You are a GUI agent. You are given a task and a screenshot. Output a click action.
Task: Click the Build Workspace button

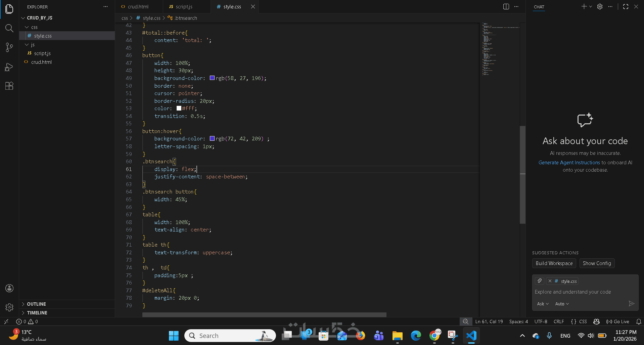pyautogui.click(x=554, y=263)
